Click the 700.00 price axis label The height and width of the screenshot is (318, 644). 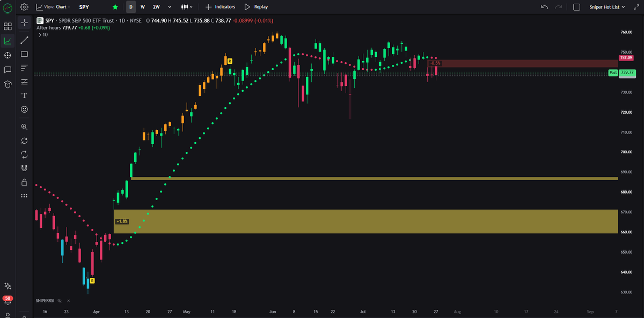pos(626,152)
